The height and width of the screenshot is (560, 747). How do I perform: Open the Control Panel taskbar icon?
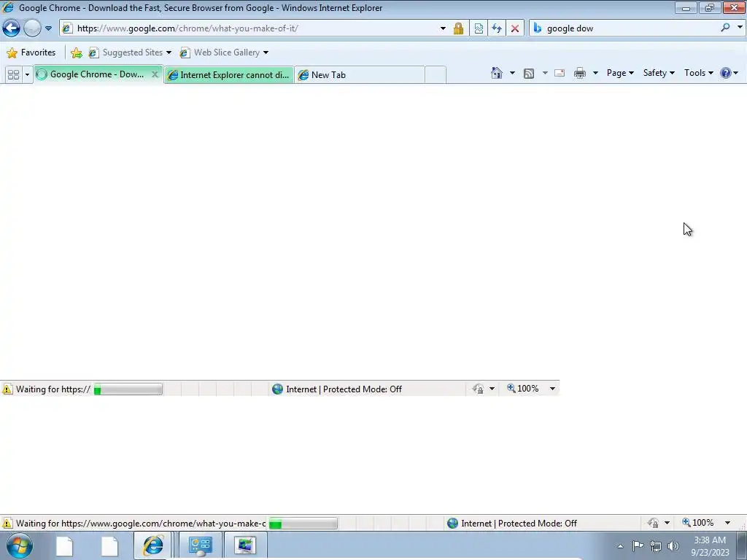(200, 545)
